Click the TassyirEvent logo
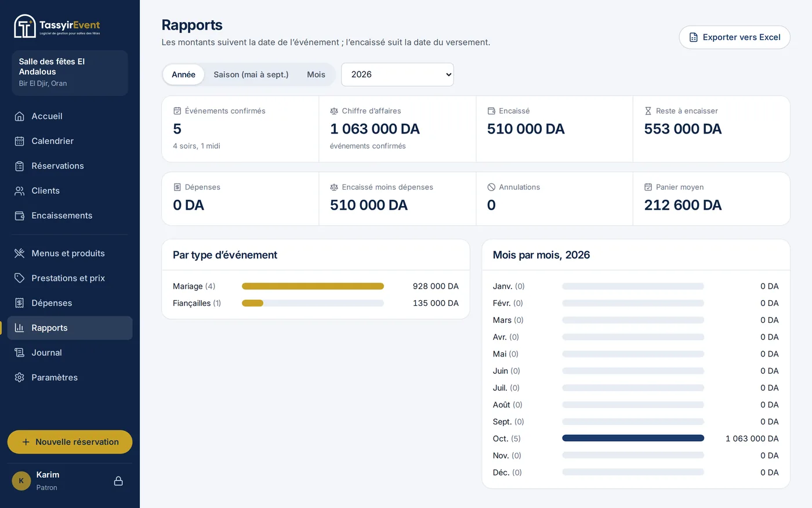Screen dimensions: 812x508 pyautogui.click(x=57, y=26)
